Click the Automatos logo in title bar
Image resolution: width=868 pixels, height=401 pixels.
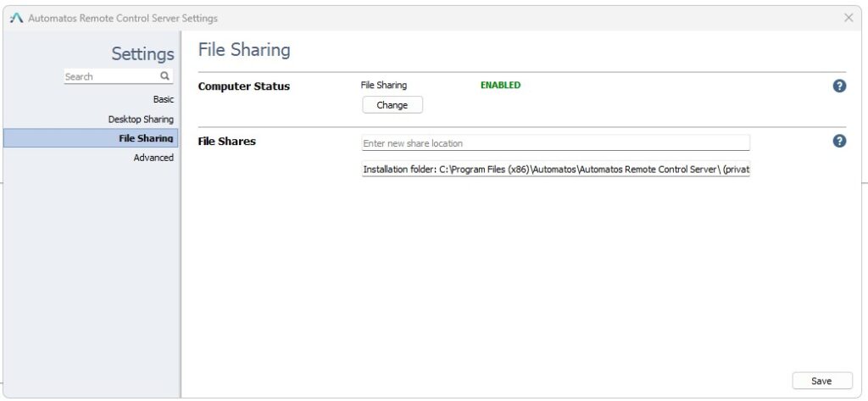pyautogui.click(x=17, y=18)
